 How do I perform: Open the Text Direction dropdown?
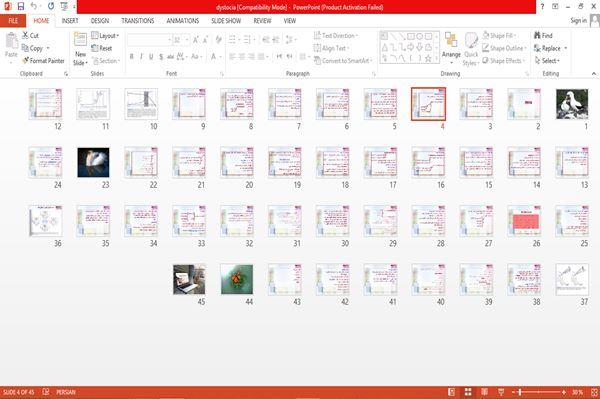pos(336,36)
